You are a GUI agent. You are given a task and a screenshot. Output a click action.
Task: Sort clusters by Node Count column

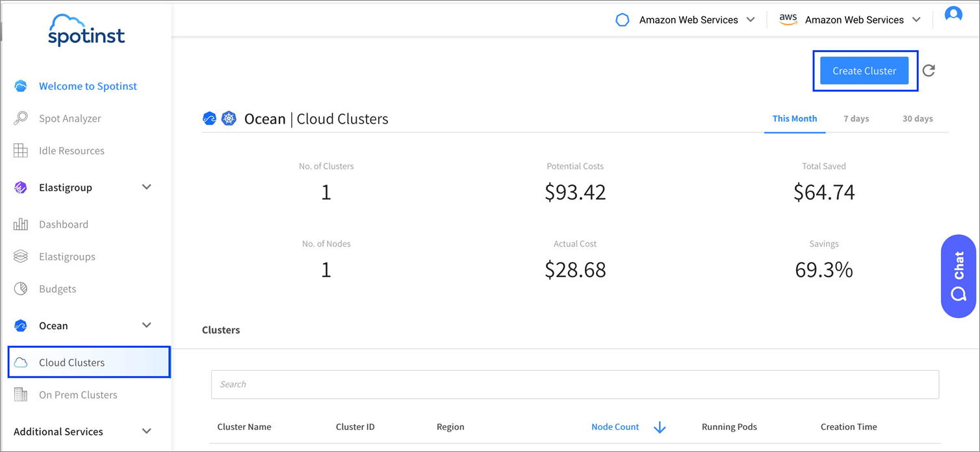(x=615, y=427)
